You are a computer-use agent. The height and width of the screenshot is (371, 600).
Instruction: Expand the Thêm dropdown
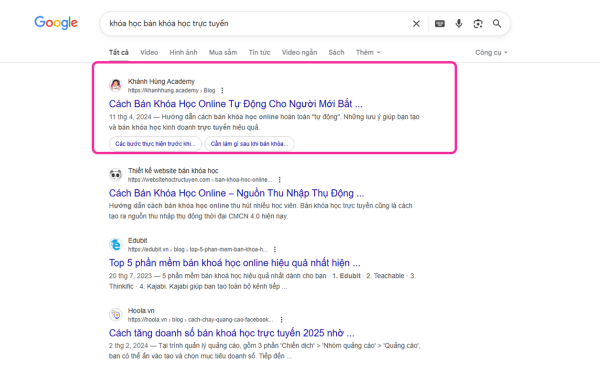(368, 52)
